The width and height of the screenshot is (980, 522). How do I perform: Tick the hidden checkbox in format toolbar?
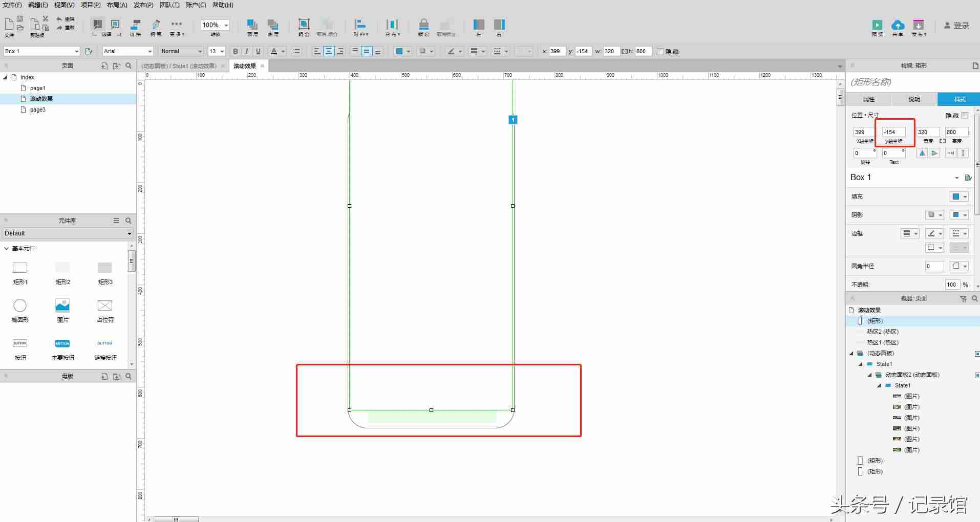click(x=661, y=51)
